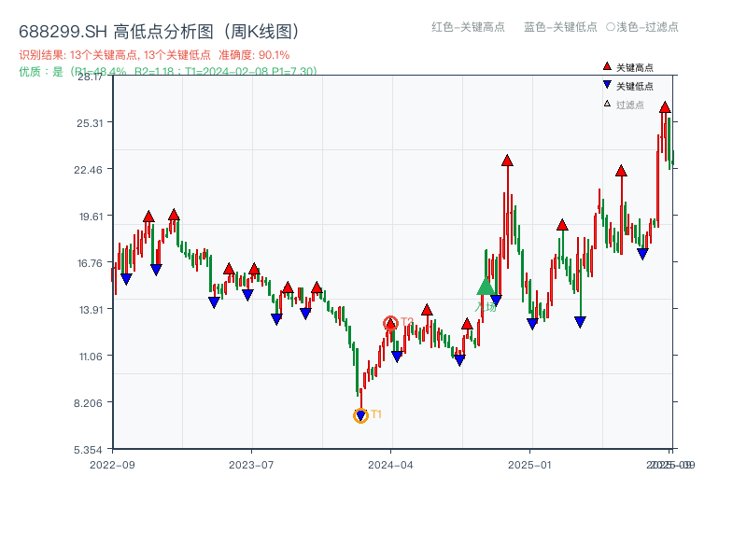Select the red 关键高点 triangle legend icon
Viewport: 747px width, 560px height.
pyautogui.click(x=608, y=66)
